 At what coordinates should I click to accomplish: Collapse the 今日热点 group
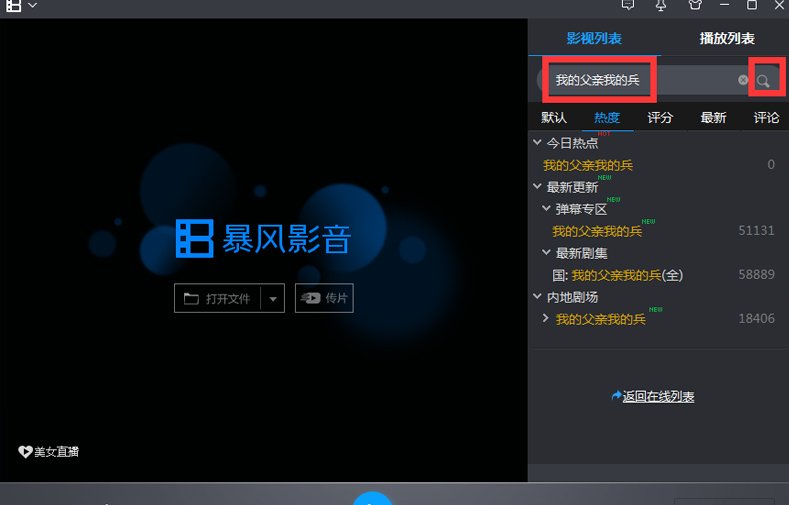click(x=537, y=142)
